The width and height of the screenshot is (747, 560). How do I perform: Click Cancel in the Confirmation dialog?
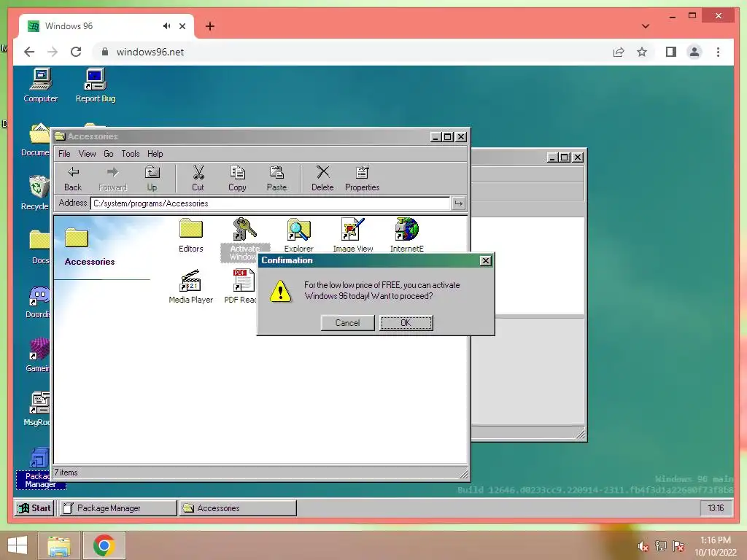click(347, 323)
